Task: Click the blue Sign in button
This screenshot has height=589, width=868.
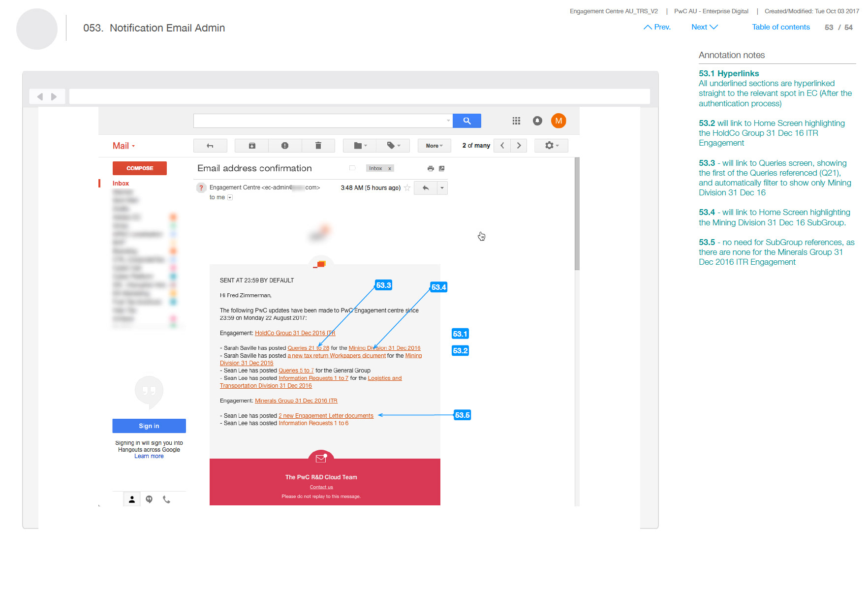Action: (149, 426)
